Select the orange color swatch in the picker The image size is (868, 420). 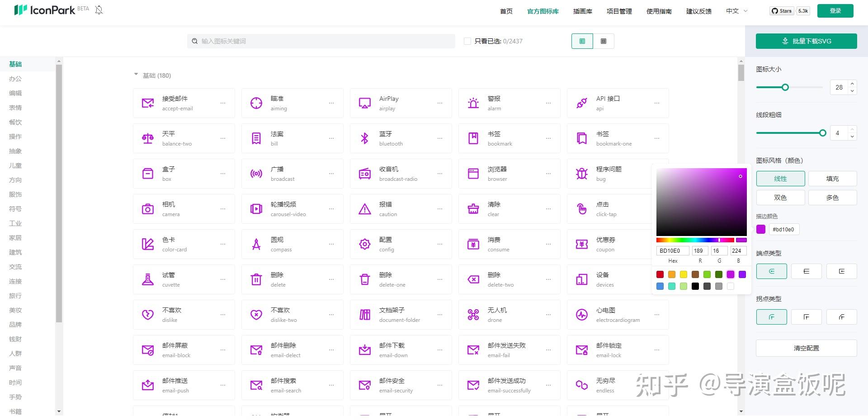click(672, 274)
